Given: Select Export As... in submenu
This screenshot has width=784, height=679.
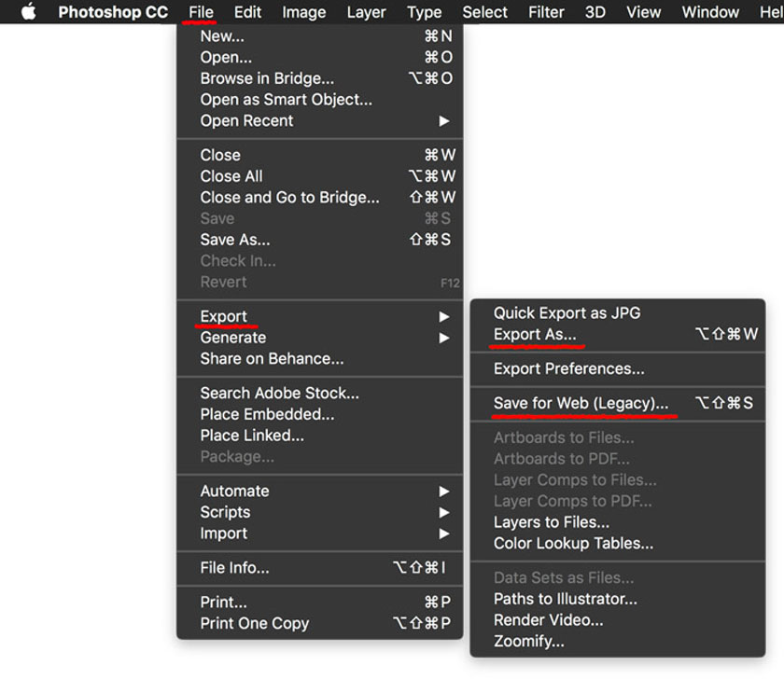Looking at the screenshot, I should click(x=618, y=334).
